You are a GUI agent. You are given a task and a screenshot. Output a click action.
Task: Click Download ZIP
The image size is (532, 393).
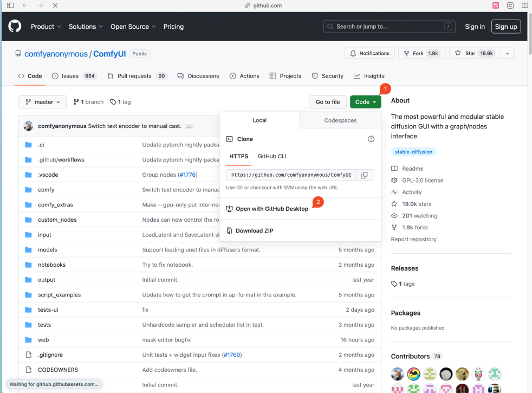click(250, 231)
